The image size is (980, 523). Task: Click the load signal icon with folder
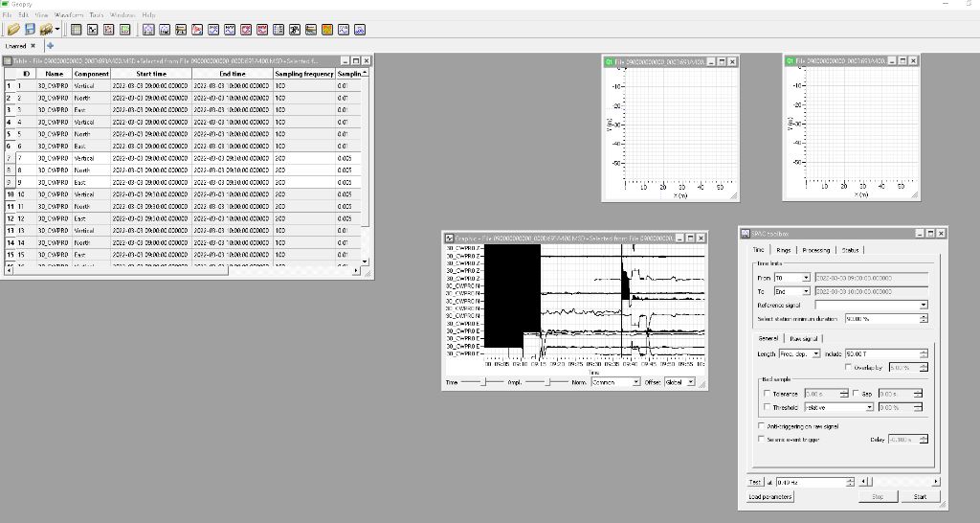[46, 30]
